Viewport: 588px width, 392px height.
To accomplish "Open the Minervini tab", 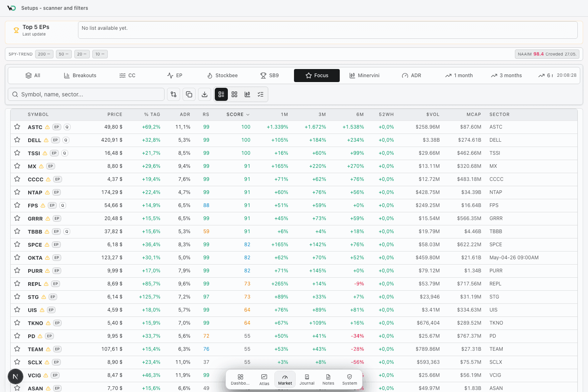I will tap(364, 76).
